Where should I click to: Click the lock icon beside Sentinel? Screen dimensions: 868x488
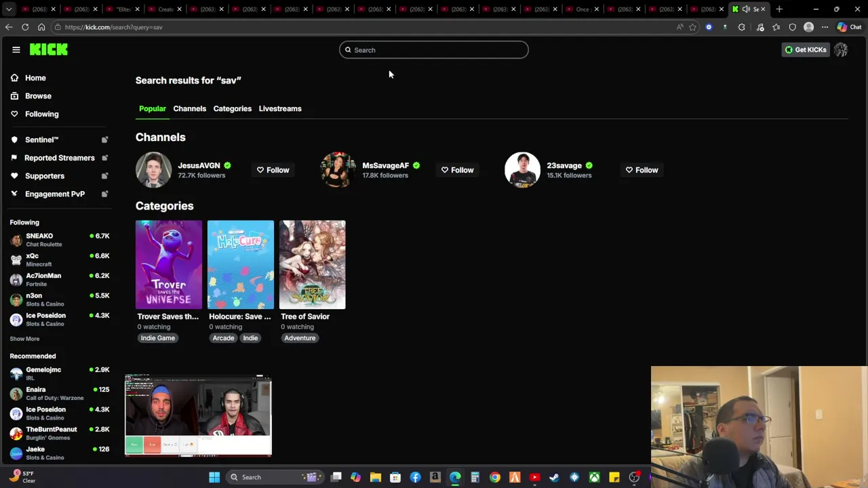pyautogui.click(x=104, y=140)
